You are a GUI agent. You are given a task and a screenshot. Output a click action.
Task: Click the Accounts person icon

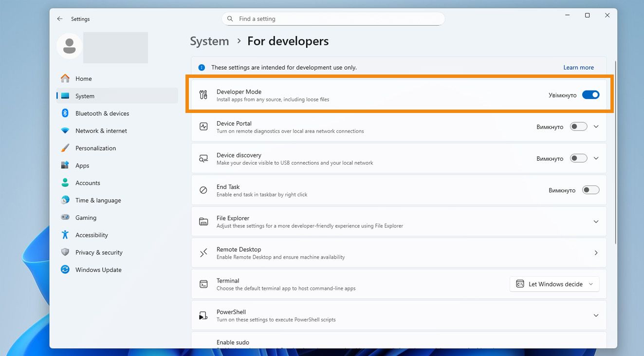[x=65, y=183]
